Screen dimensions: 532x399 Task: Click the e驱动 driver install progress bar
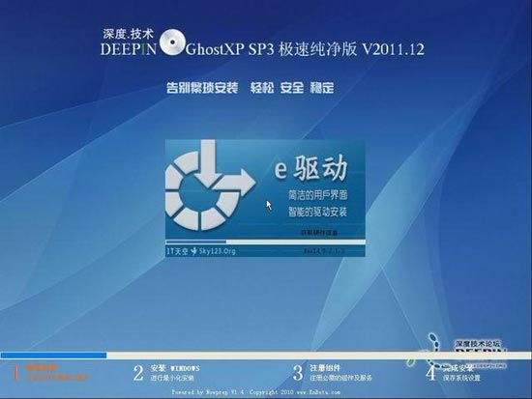[265, 242]
